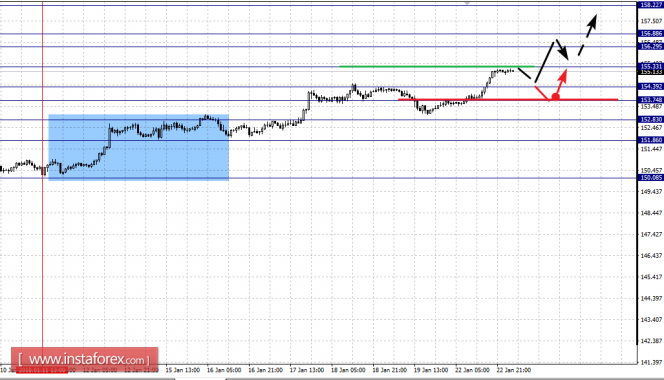Click the instaforex.com watermark link
Image resolution: width=664 pixels, height=380 pixels.
coord(85,360)
